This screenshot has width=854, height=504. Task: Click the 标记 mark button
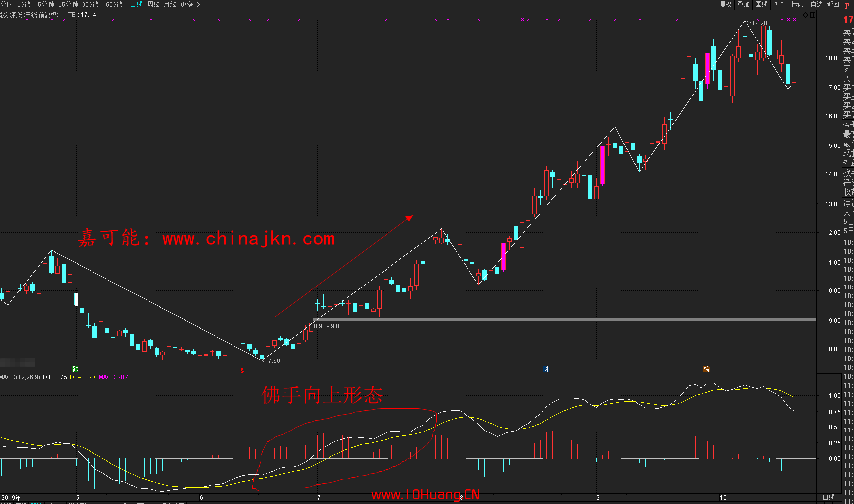tap(797, 4)
